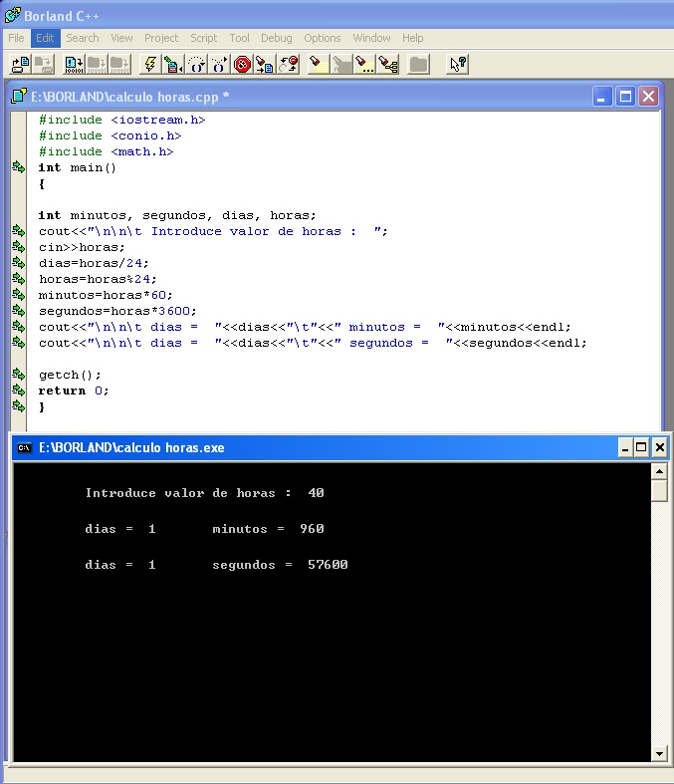The image size is (674, 784).
Task: Click the grayed Build project icon
Action: pos(119,65)
